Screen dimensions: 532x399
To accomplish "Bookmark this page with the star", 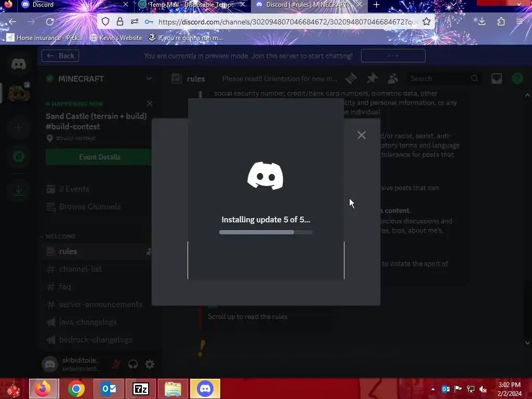I will 427,22.
